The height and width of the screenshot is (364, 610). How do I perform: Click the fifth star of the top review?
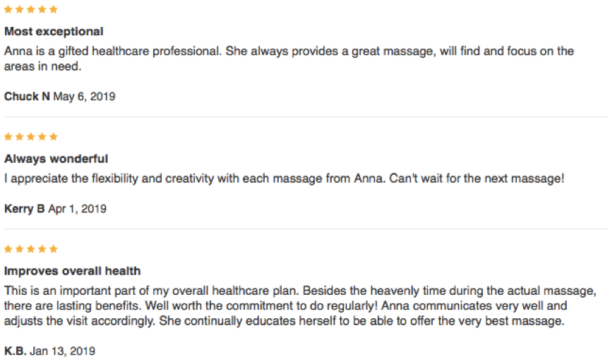54,10
